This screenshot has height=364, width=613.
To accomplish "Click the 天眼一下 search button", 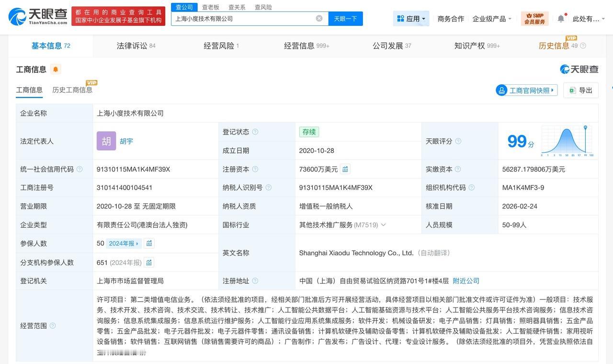I will tap(346, 17).
